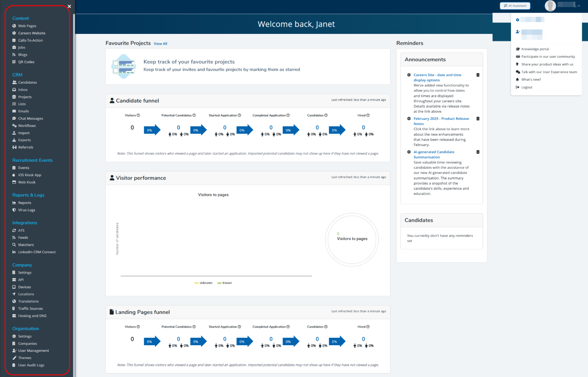Image resolution: width=588 pixels, height=377 pixels.
Task: Delete the Careers Site announcement with trash icon
Action: coord(478,75)
